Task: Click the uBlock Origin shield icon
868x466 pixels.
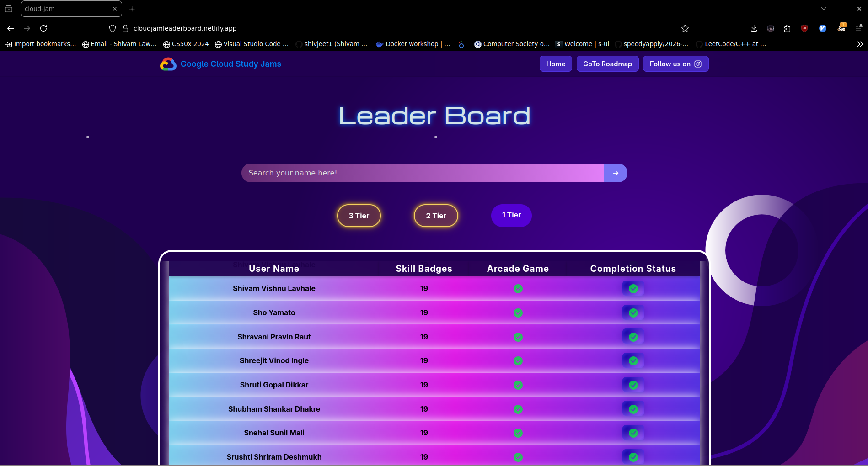Action: pyautogui.click(x=804, y=28)
